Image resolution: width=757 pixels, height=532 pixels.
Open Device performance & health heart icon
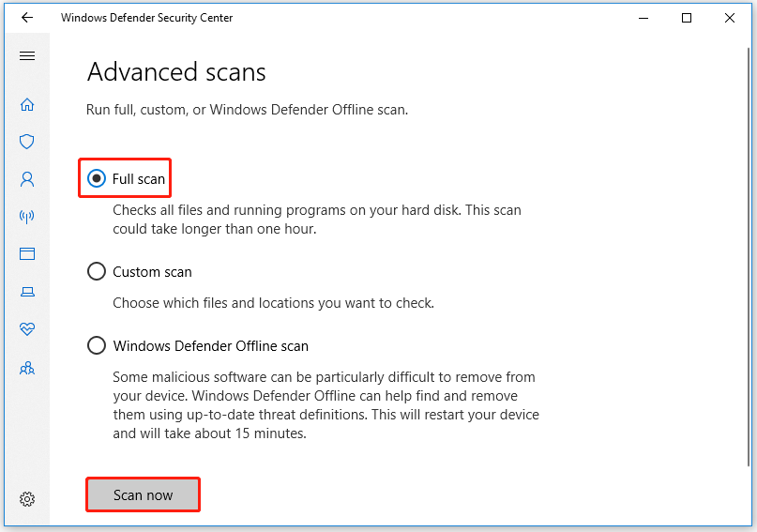click(27, 329)
